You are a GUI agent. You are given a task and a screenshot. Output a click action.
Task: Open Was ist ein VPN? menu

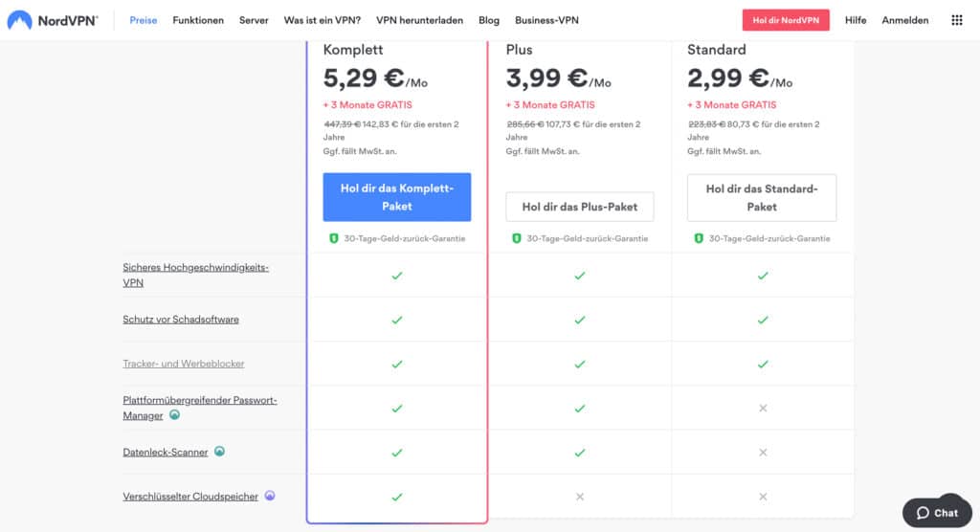(322, 20)
